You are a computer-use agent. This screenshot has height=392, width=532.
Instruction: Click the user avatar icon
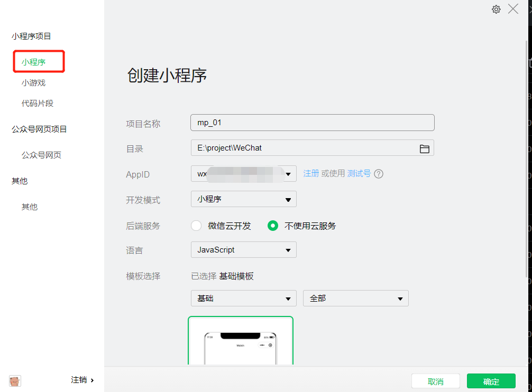pos(15,381)
